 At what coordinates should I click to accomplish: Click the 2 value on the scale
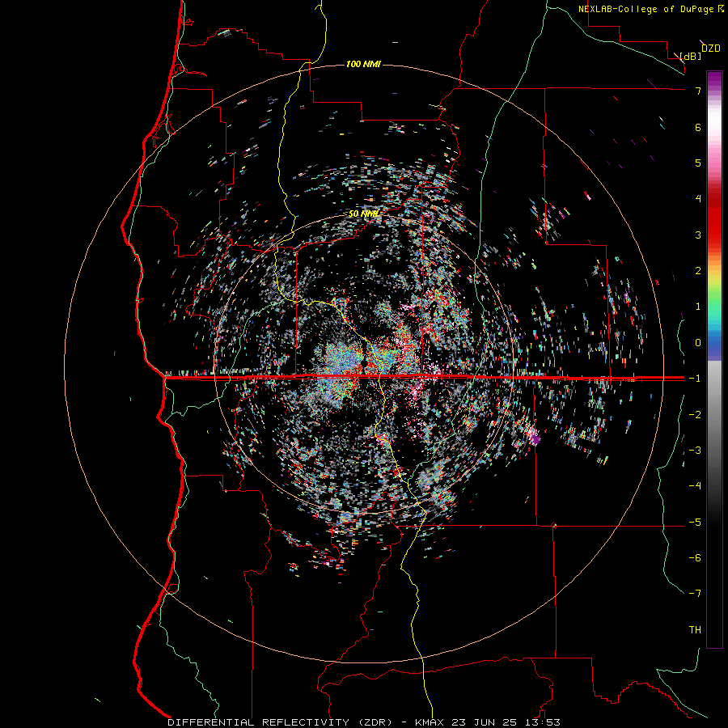tap(698, 271)
